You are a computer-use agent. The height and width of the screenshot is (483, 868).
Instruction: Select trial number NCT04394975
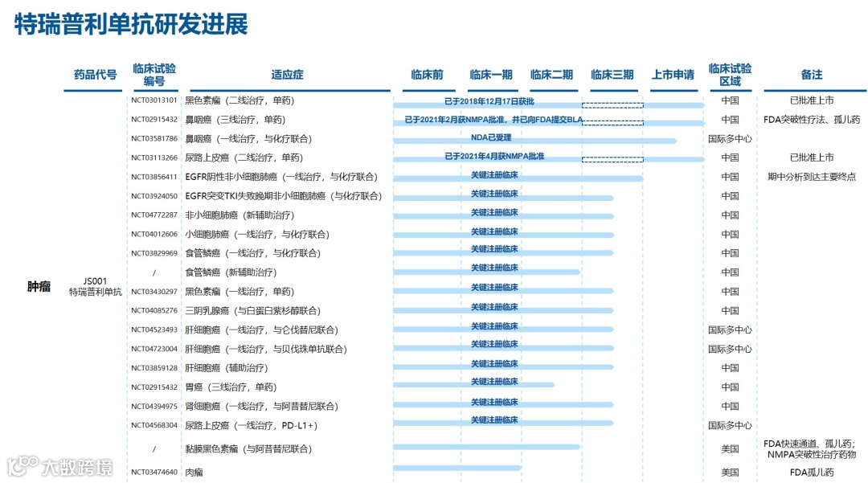click(x=154, y=406)
